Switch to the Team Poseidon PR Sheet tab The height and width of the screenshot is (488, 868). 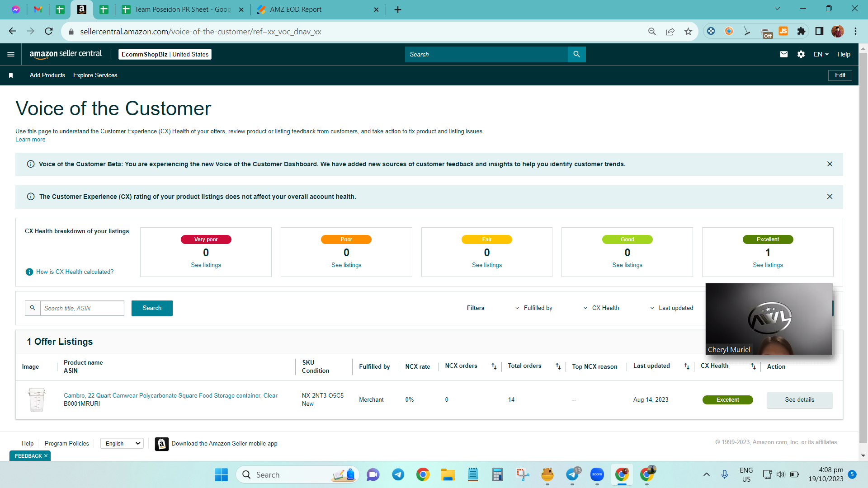(183, 9)
